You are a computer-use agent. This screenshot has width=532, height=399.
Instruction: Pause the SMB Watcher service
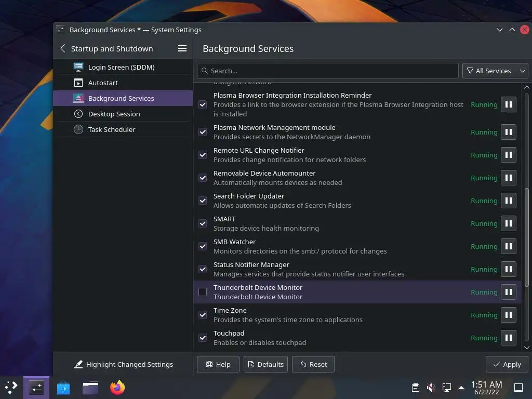point(508,246)
